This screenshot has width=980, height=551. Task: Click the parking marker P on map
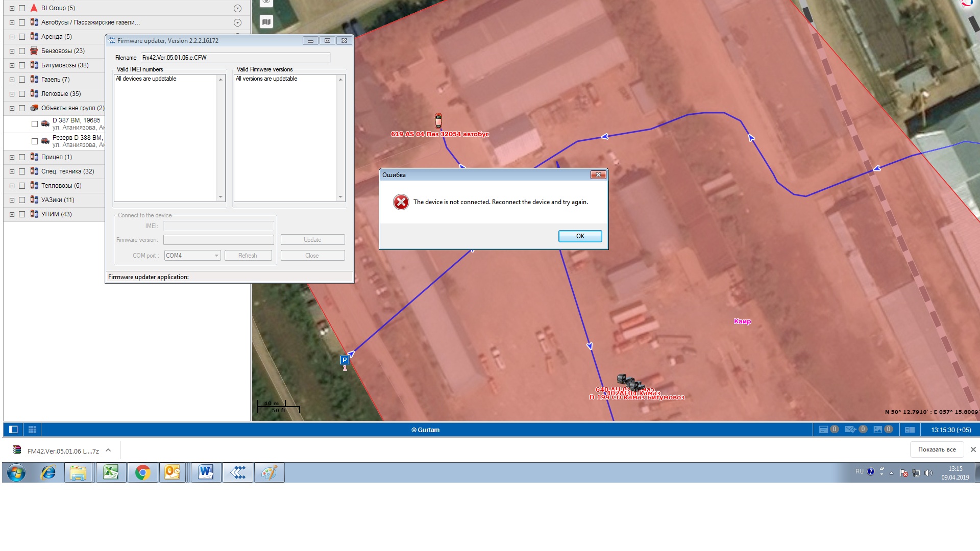click(345, 360)
